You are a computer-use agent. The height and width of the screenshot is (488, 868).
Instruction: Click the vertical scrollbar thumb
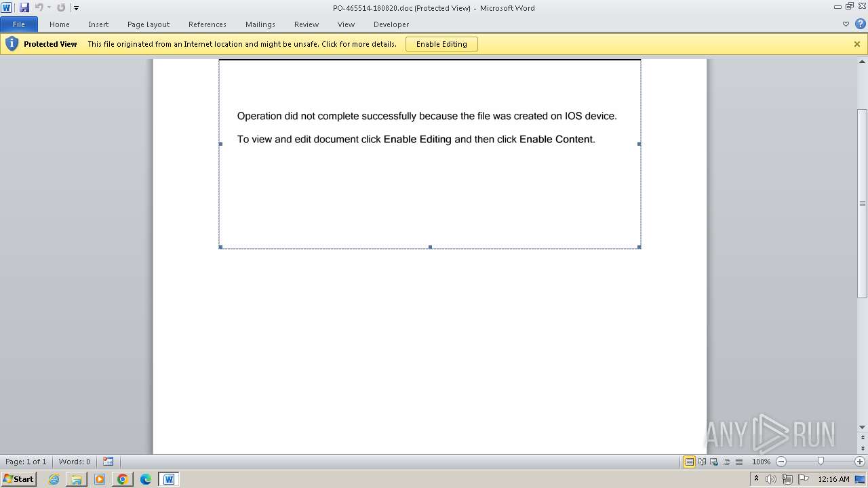click(863, 203)
